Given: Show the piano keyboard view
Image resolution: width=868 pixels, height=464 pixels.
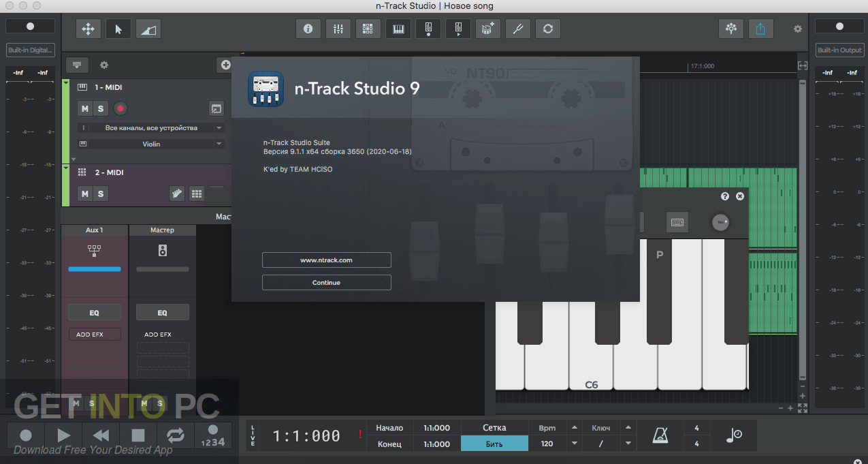Looking at the screenshot, I should pos(398,29).
